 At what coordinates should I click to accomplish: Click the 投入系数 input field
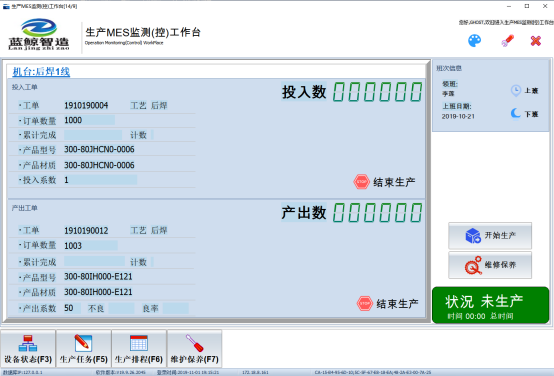[x=100, y=180]
